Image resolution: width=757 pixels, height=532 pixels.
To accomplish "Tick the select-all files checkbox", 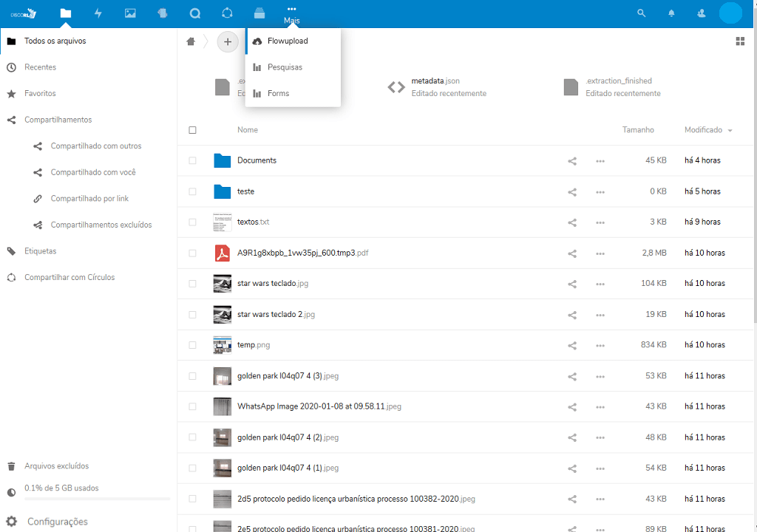I will click(x=193, y=130).
